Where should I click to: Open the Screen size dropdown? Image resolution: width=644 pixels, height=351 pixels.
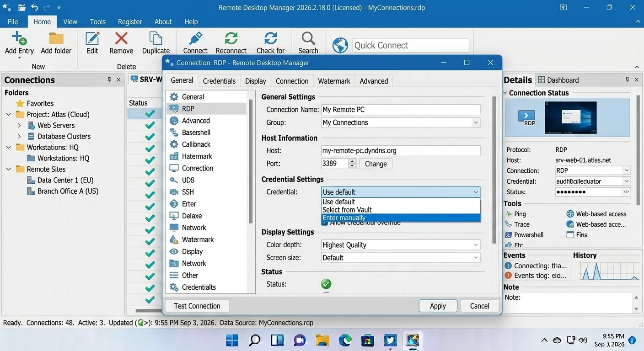[x=476, y=258]
